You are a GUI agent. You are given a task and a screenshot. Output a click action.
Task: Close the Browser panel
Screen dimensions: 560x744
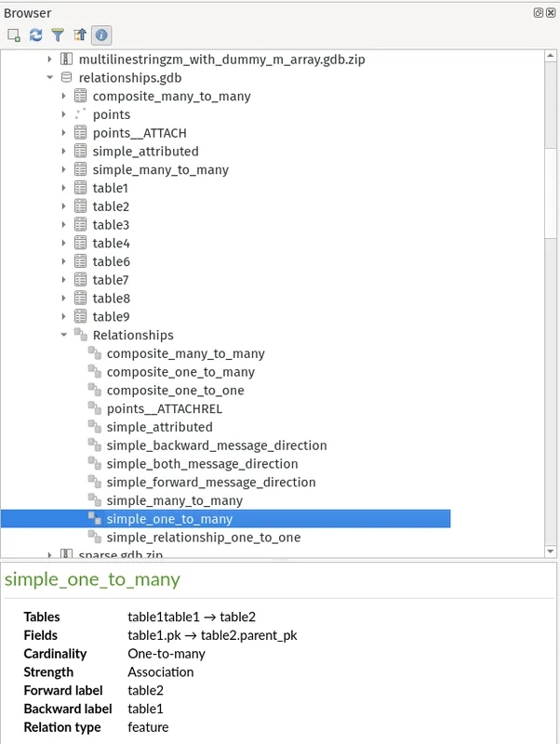551,12
